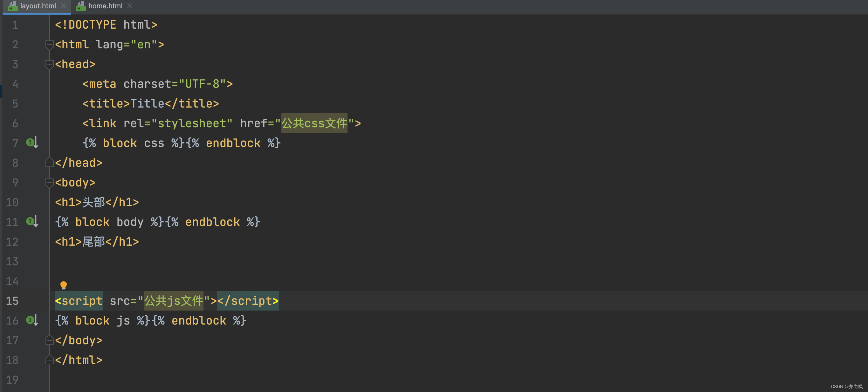Close the home.html tab
868x392 pixels.
pyautogui.click(x=130, y=6)
